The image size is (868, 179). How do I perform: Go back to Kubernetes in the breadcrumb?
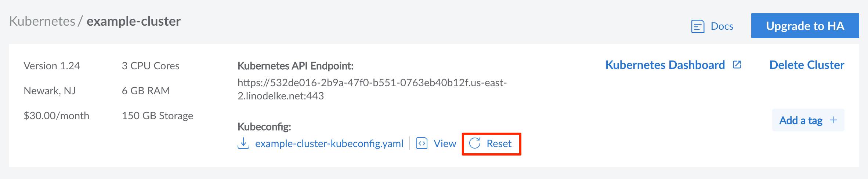[x=42, y=21]
